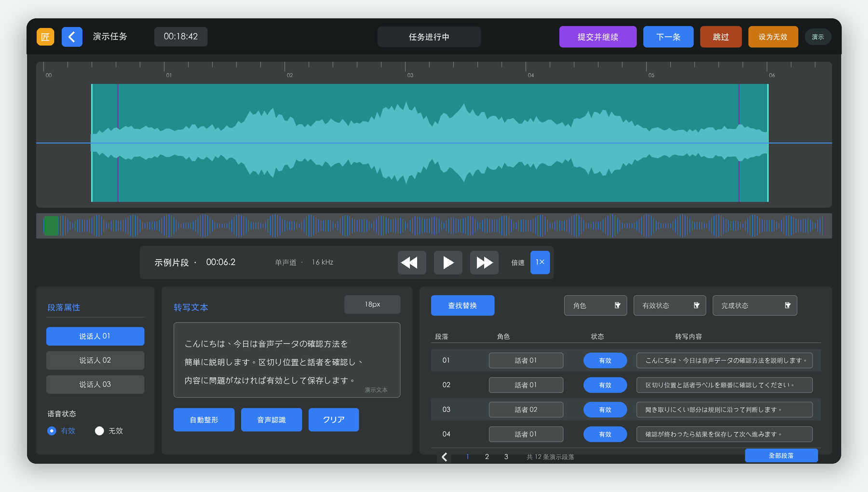868x492 pixels.
Task: Open the 查找替换 tool
Action: coord(462,306)
